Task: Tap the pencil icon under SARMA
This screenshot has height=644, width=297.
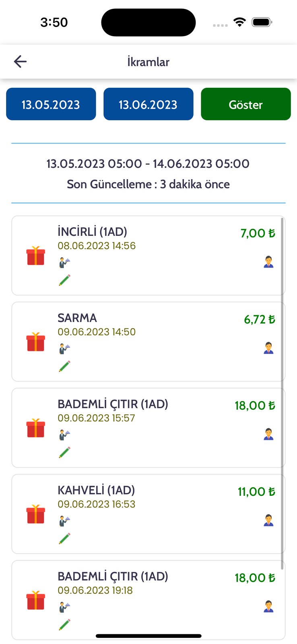Action: (64, 366)
